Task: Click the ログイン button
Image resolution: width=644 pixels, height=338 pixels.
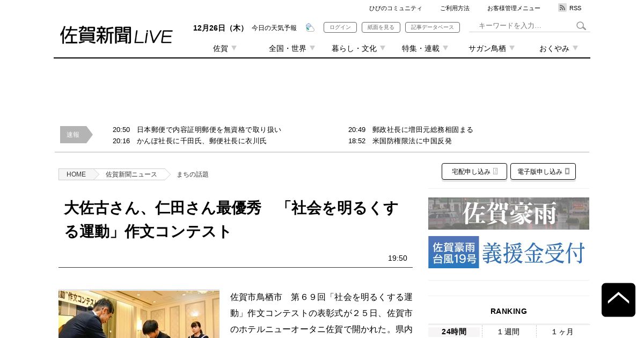Action: click(340, 27)
